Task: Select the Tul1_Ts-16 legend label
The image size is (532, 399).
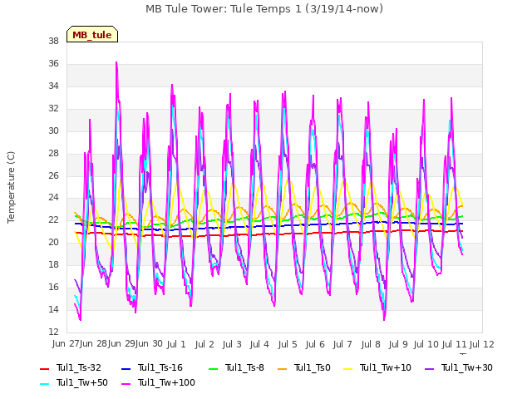Action: [160, 367]
